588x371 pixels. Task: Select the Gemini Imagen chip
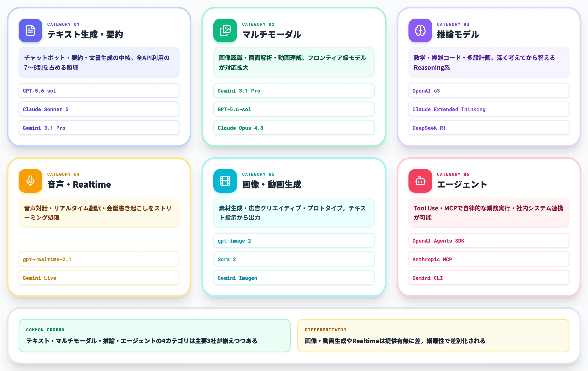click(x=294, y=278)
